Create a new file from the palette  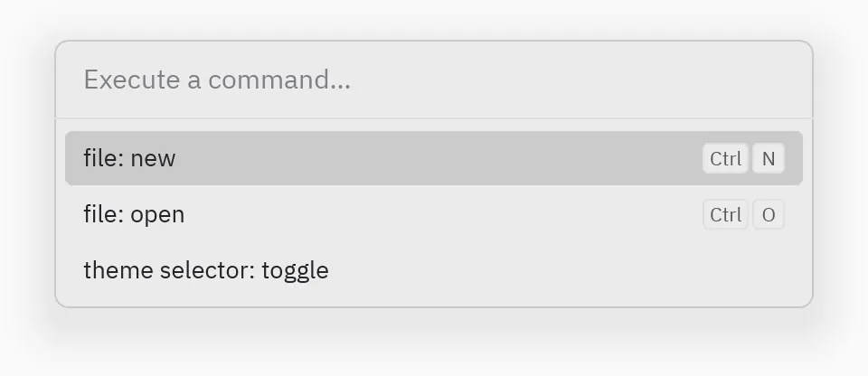coord(434,158)
